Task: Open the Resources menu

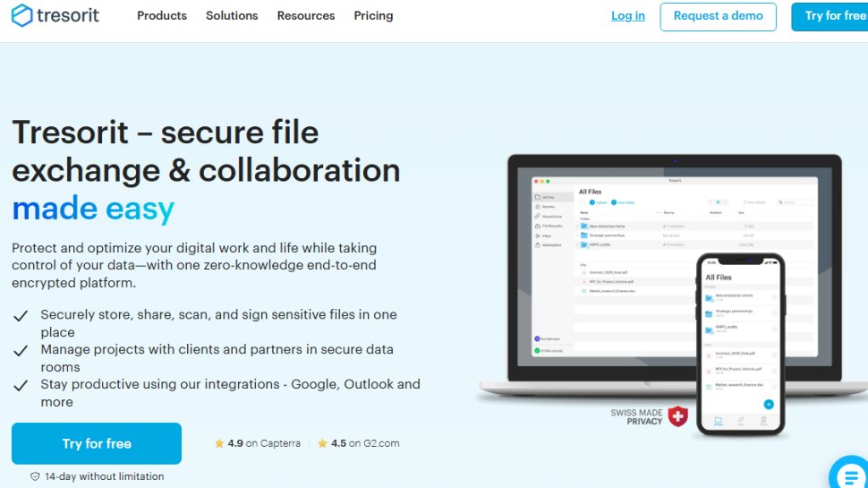Action: 306,15
